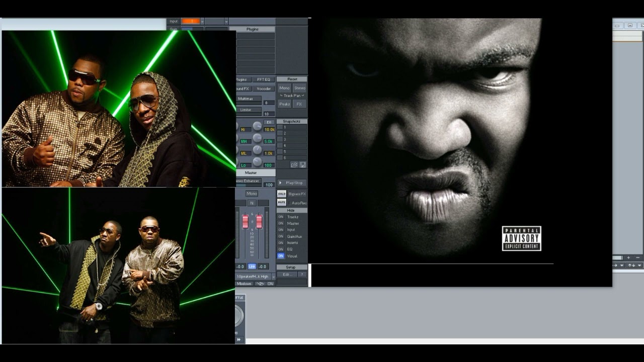Click the Lo EQ frequency knob
This screenshot has height=362, width=644.
pos(257,161)
